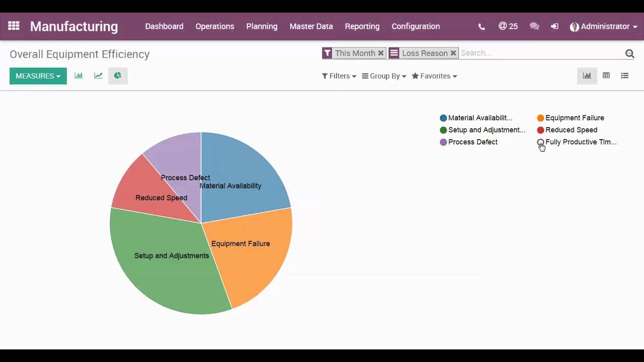Open the Reporting menu
The height and width of the screenshot is (362, 644).
tap(362, 26)
